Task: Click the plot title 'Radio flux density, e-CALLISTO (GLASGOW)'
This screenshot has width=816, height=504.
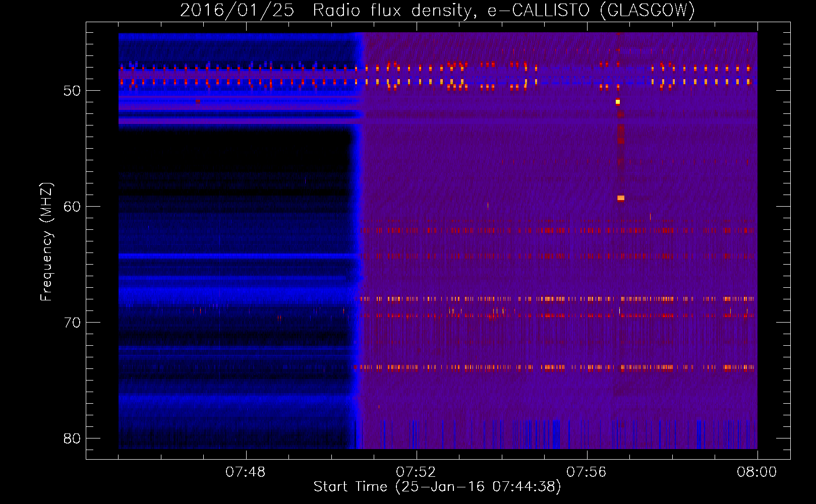Action: click(x=504, y=10)
